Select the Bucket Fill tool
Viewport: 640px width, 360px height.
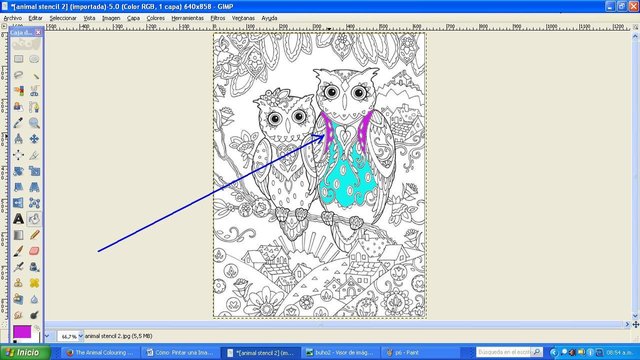pyautogui.click(x=34, y=219)
